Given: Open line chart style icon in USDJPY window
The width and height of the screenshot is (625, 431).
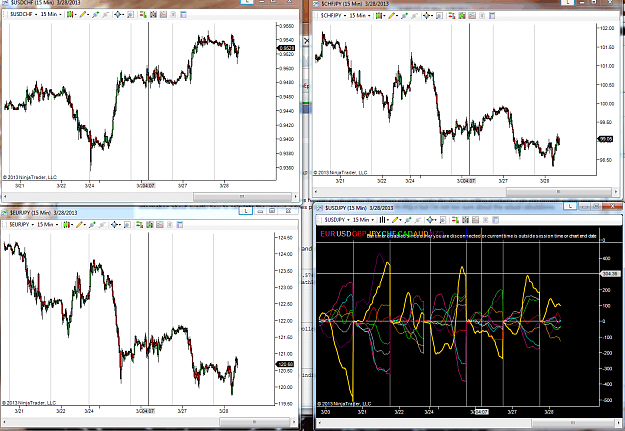Looking at the screenshot, I should [x=382, y=220].
